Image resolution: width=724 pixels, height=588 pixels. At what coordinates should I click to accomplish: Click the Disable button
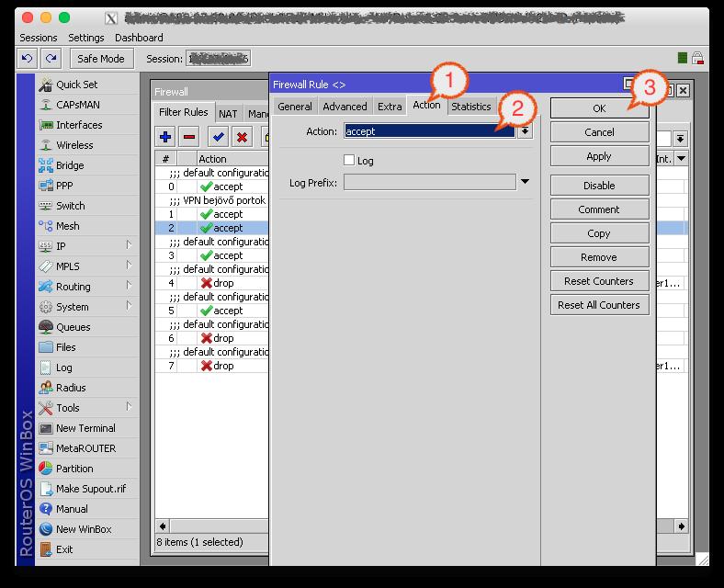tap(599, 186)
